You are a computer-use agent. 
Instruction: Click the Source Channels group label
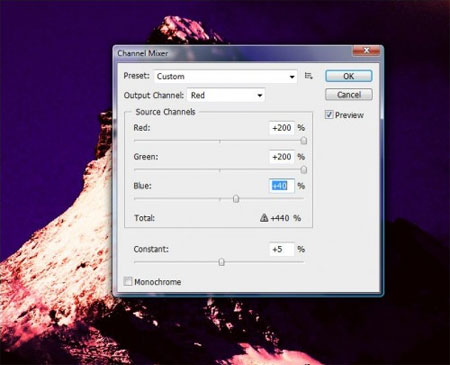165,112
